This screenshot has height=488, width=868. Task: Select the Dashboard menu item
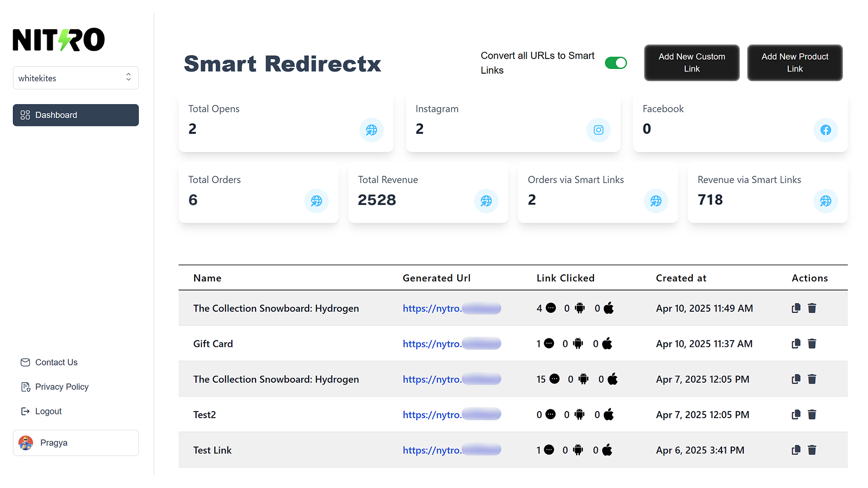75,115
